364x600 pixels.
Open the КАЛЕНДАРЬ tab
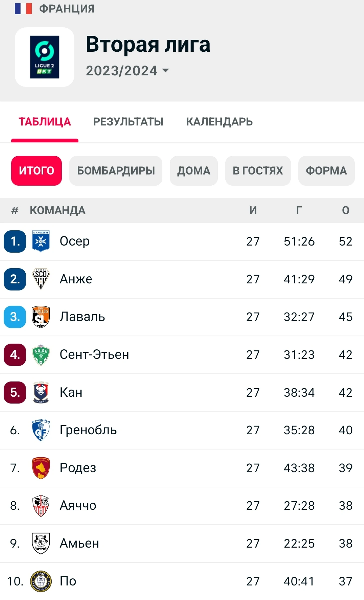[219, 122]
